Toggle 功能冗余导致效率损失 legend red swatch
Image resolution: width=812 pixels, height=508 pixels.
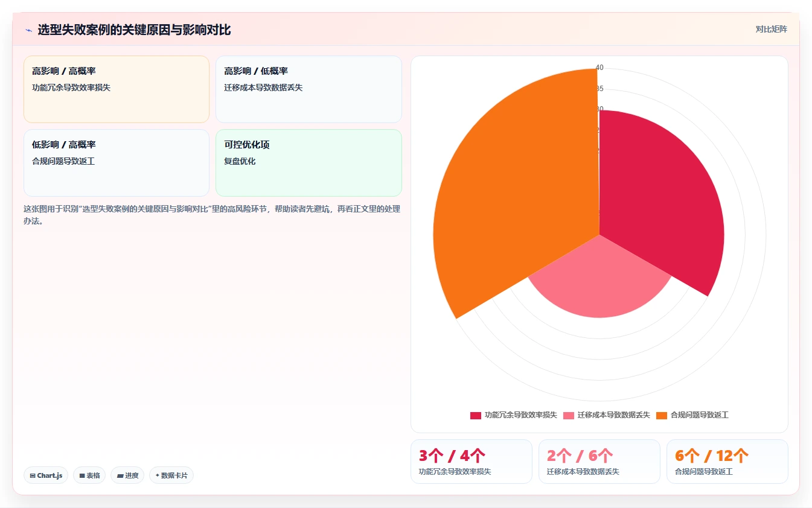point(476,415)
